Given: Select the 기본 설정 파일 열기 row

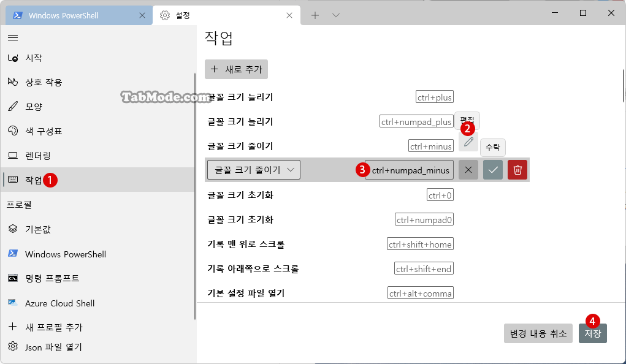Looking at the screenshot, I should click(330, 294).
